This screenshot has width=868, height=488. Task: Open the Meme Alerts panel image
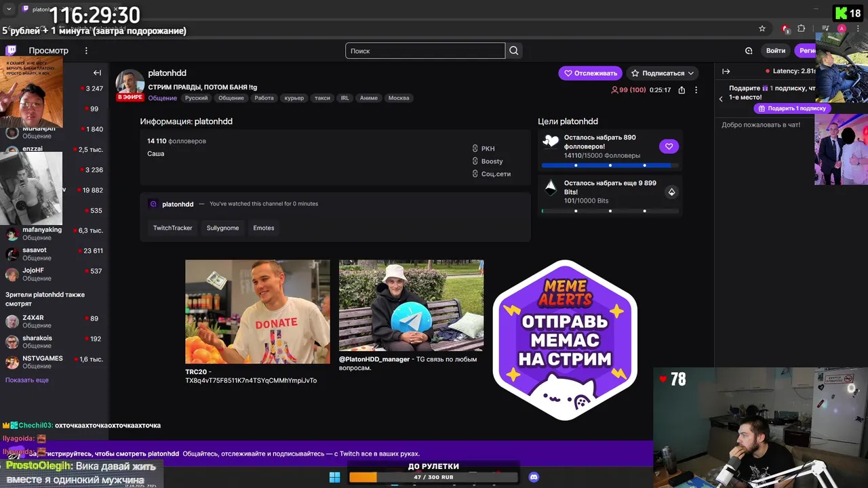(565, 339)
